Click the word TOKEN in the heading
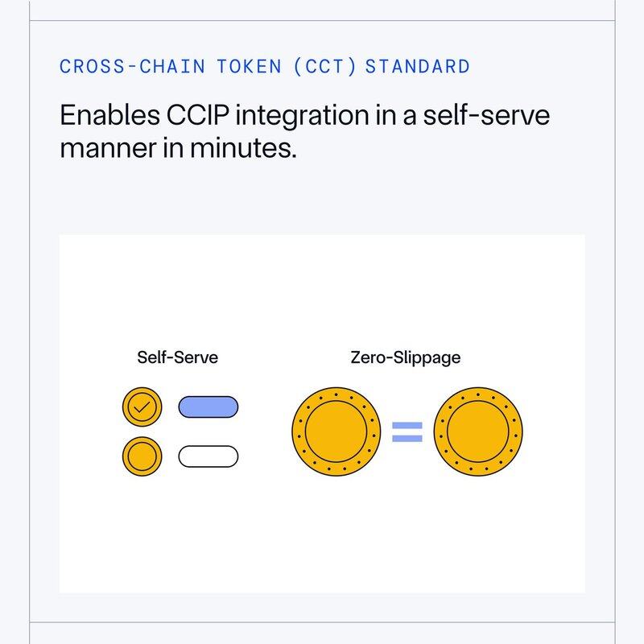This screenshot has height=644, width=644. coord(243,66)
